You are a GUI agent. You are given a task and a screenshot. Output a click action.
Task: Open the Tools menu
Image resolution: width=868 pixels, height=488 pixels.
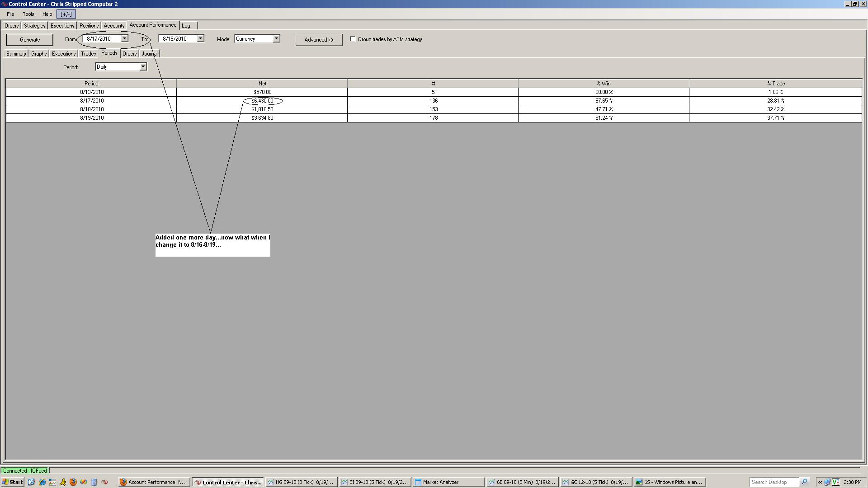tap(28, 14)
